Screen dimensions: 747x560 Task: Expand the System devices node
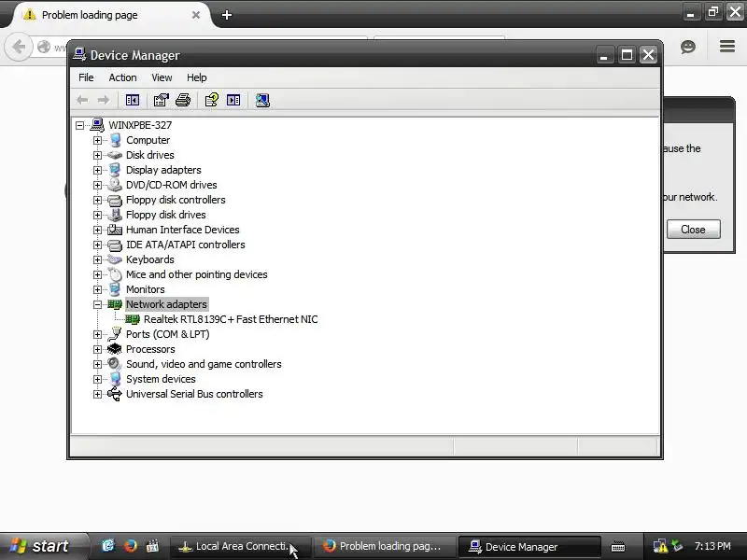pos(98,379)
